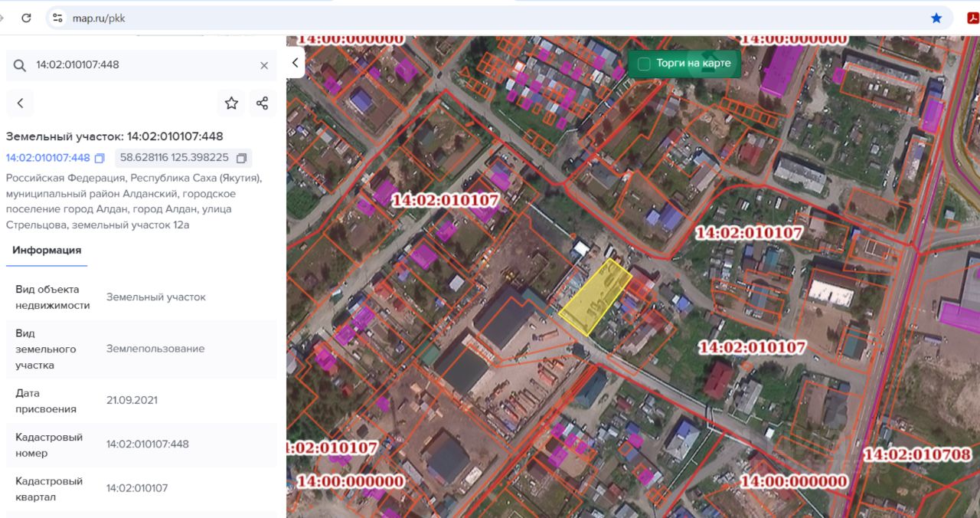Image resolution: width=980 pixels, height=518 pixels.
Task: Go back with the left chevron button
Action: [20, 103]
